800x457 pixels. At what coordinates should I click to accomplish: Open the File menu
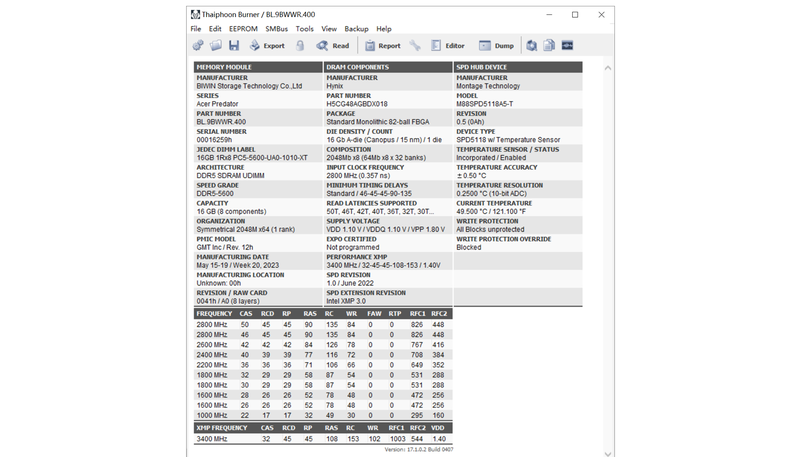(x=196, y=29)
